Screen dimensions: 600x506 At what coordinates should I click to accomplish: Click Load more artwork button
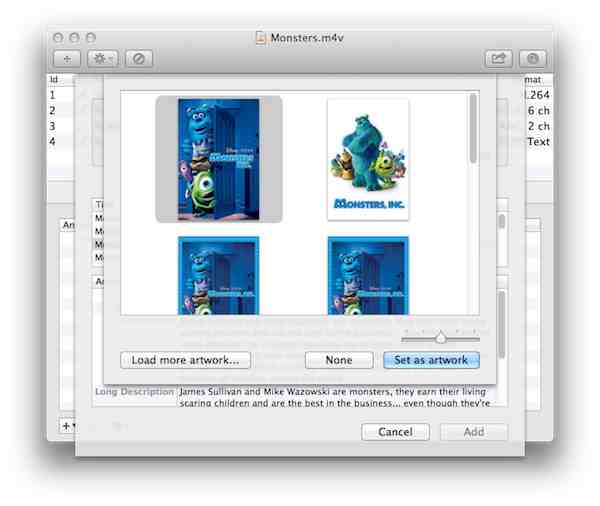(x=186, y=360)
